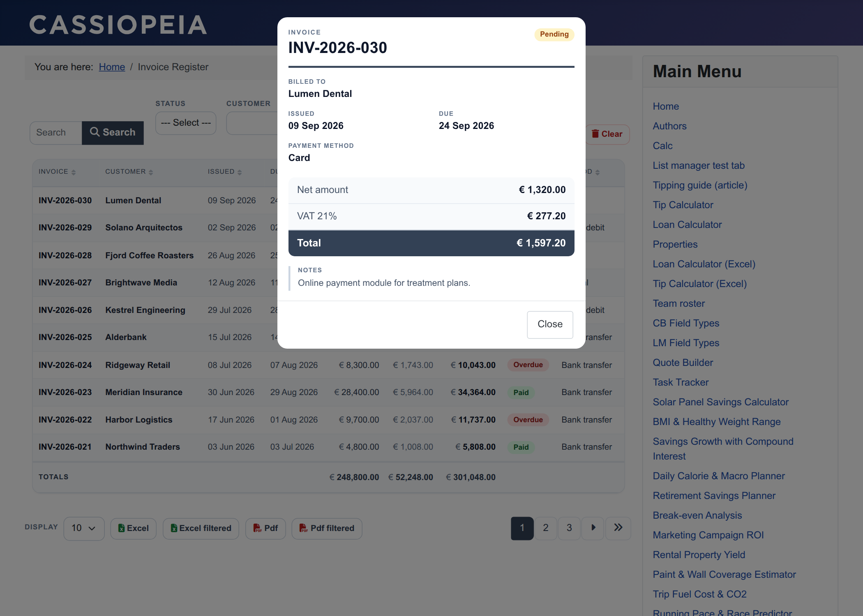Image resolution: width=863 pixels, height=616 pixels.
Task: Close the invoice INV-2026-030 dialog
Action: [x=550, y=324]
